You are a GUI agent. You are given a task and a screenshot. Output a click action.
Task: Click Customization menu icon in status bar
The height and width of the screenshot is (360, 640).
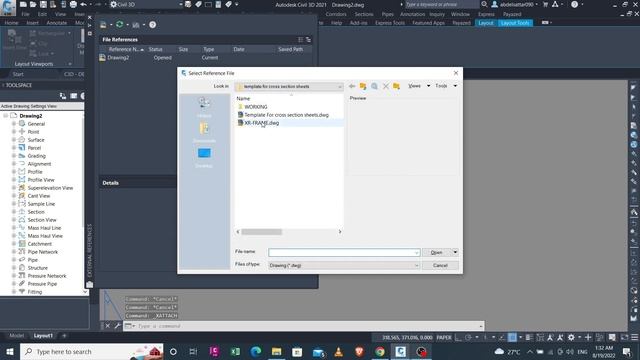pos(635,338)
